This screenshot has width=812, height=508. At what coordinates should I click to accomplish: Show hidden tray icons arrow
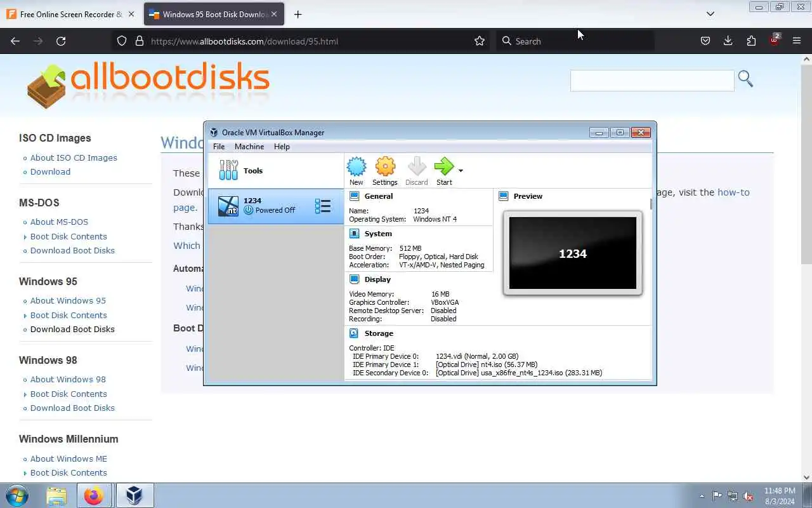[x=702, y=496]
